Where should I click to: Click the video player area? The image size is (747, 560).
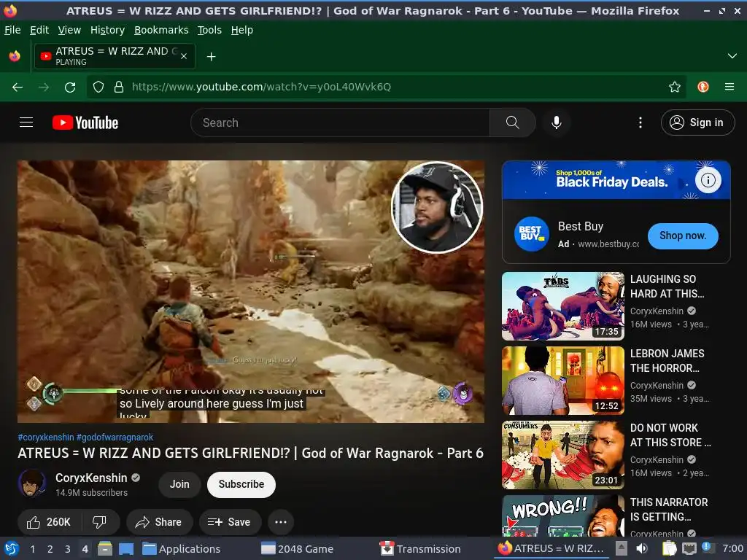pos(251,291)
